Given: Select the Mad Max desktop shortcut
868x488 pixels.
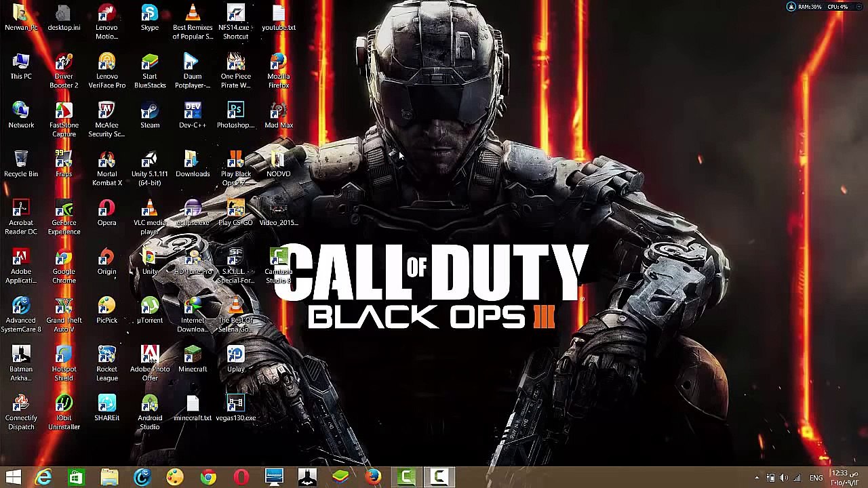Looking at the screenshot, I should (x=278, y=116).
